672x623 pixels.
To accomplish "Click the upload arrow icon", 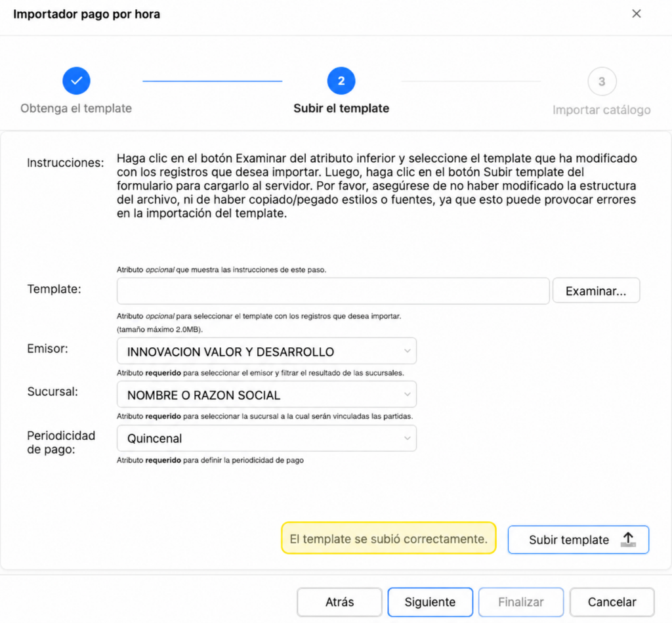I will coord(628,539).
